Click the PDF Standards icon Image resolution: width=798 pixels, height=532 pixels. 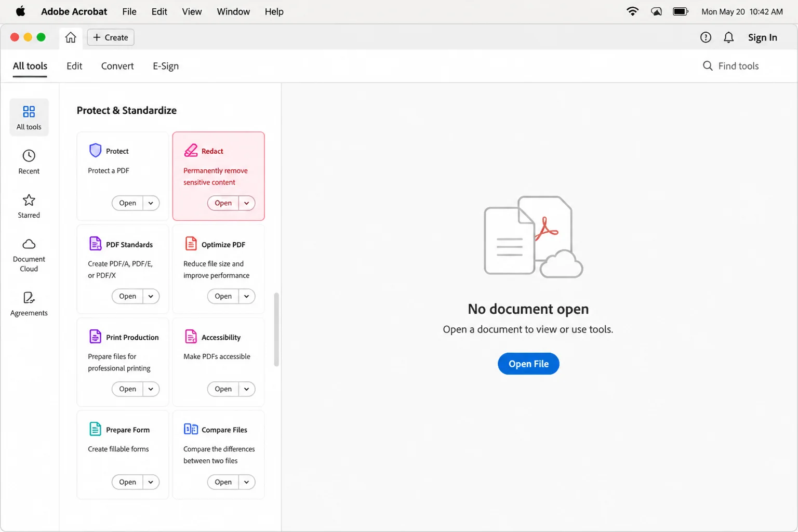pos(95,243)
